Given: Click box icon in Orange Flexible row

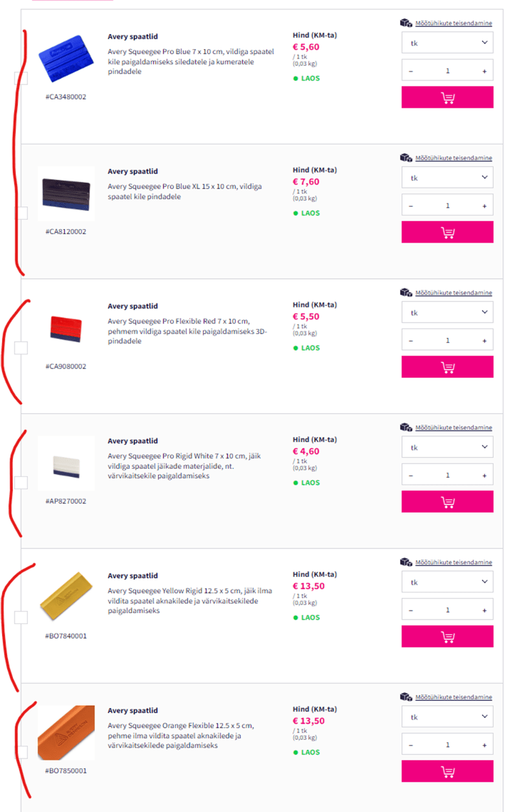Looking at the screenshot, I should (x=406, y=697).
